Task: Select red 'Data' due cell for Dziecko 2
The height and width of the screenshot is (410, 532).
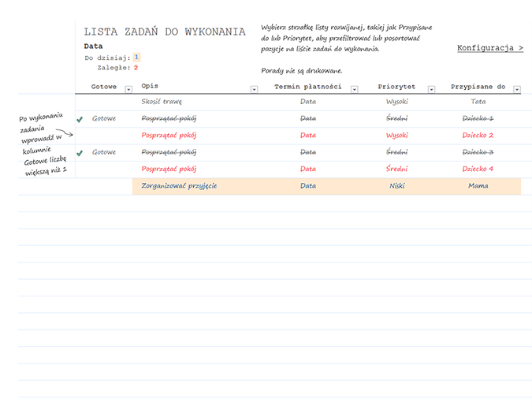Action: coord(308,135)
